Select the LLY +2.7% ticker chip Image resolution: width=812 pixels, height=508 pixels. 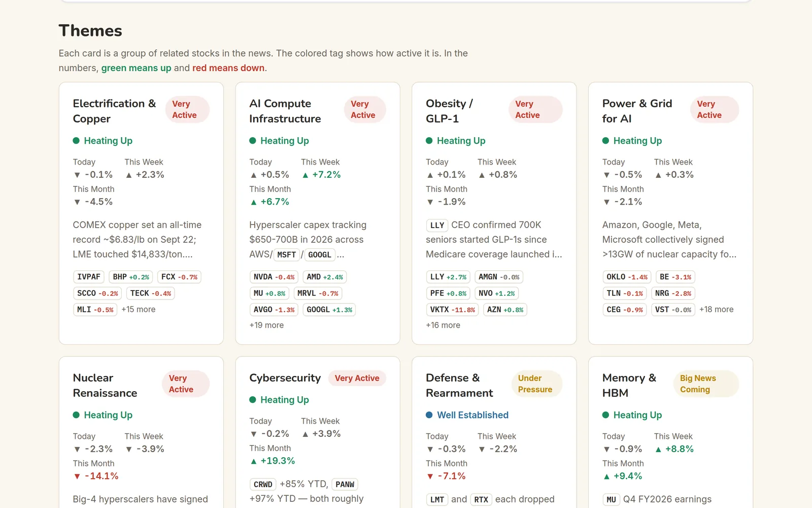click(448, 277)
